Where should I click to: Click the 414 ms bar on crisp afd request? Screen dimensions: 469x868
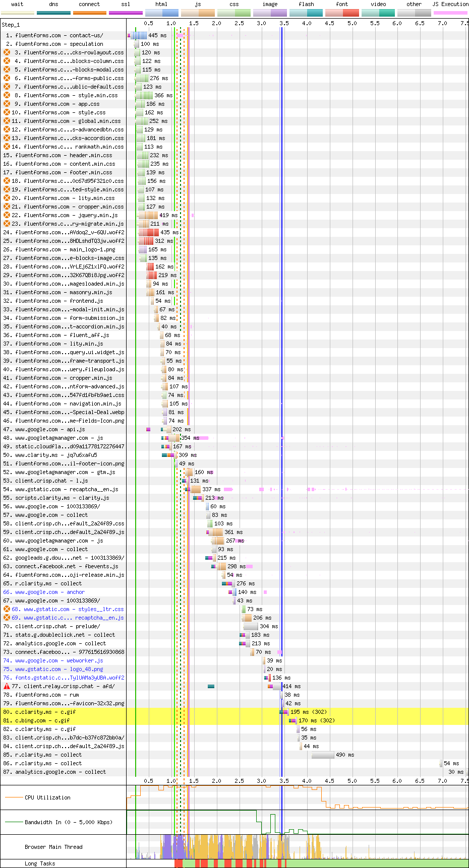coord(275,686)
